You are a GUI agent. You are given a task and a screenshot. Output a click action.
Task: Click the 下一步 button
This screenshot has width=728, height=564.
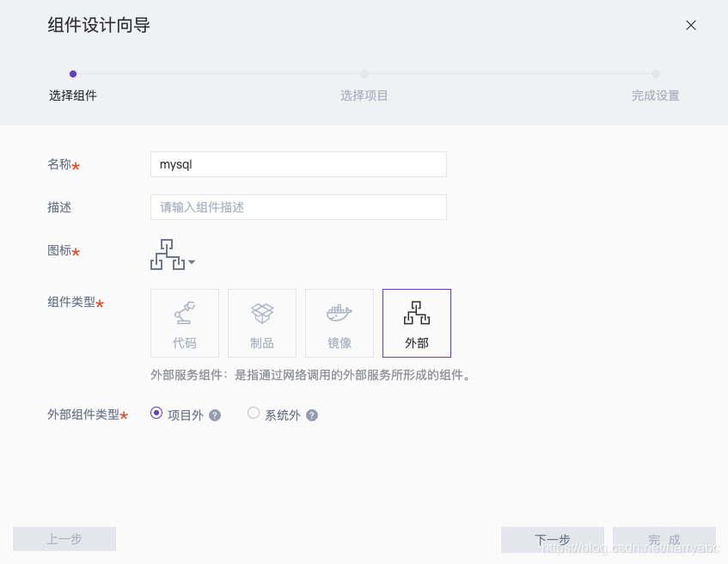552,539
